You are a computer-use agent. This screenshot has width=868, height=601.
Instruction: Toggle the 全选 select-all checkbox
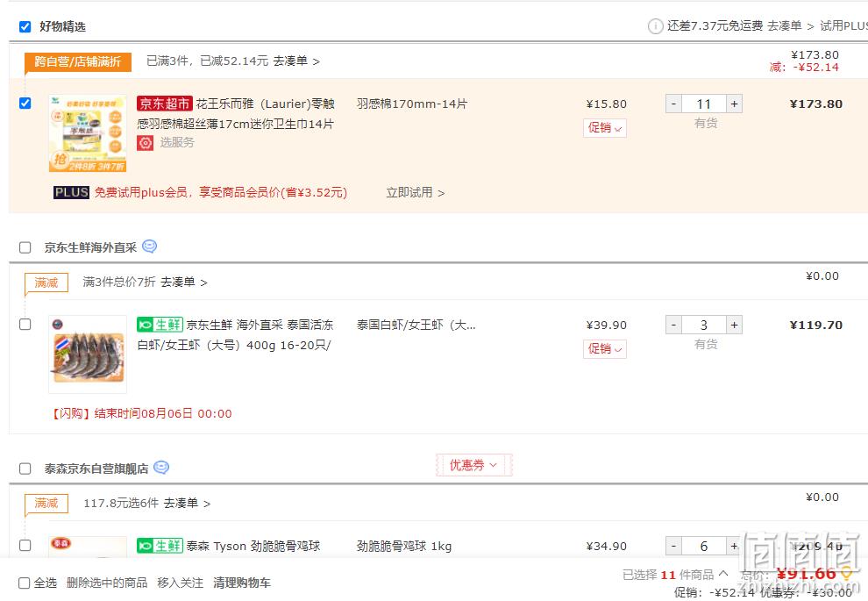pyautogui.click(x=24, y=583)
